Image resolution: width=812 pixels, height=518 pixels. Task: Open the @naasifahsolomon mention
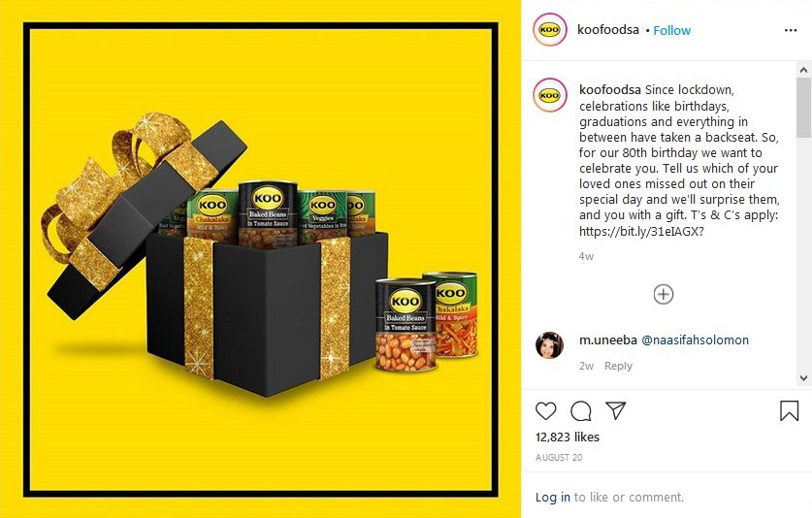695,340
